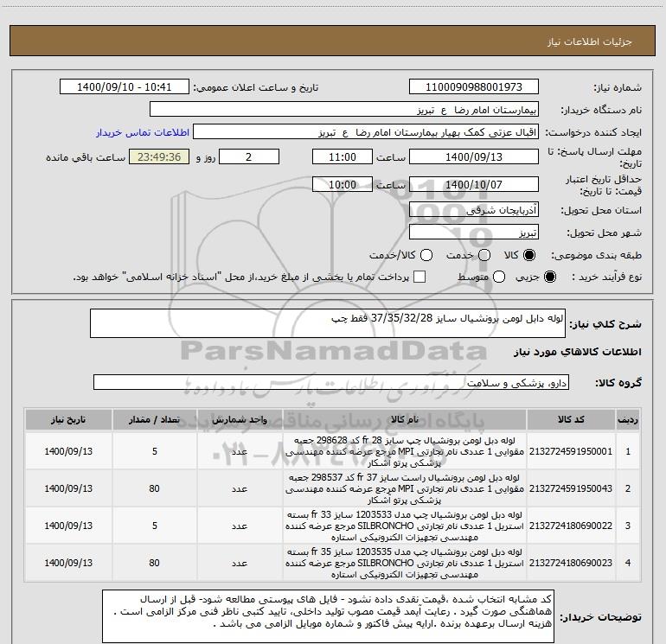
Task: Click the need date 1400/09/13 in row 1
Action: 68,451
